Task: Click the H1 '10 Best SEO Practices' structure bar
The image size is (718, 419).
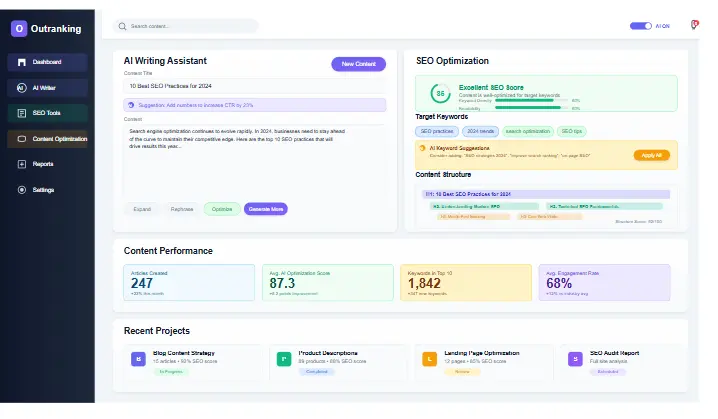Action: coord(546,194)
